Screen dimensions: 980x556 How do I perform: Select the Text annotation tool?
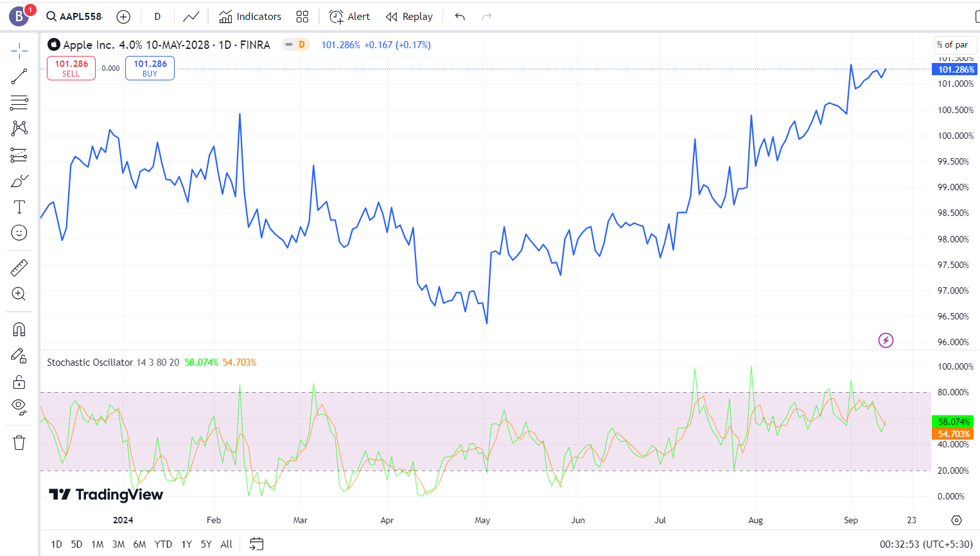point(19,207)
